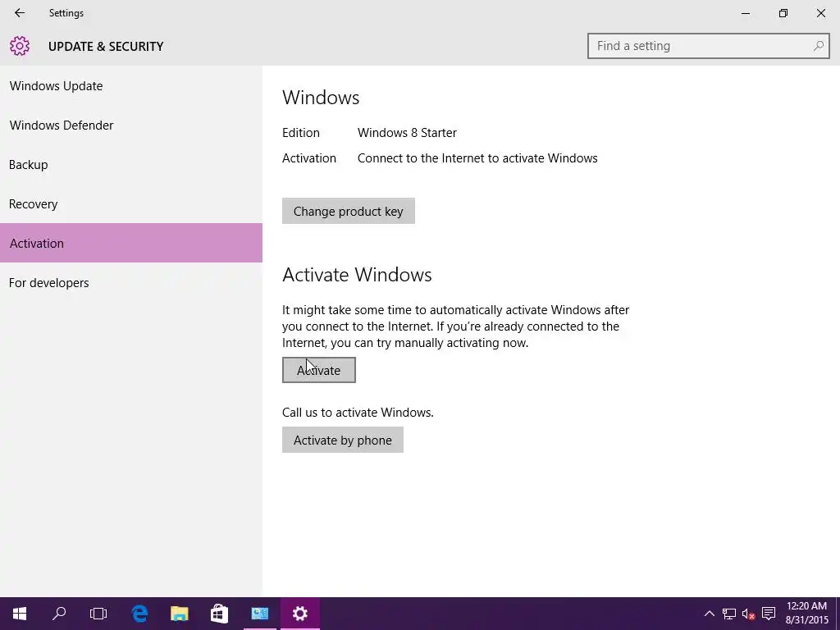
Task: Close the Settings window
Action: [x=820, y=13]
